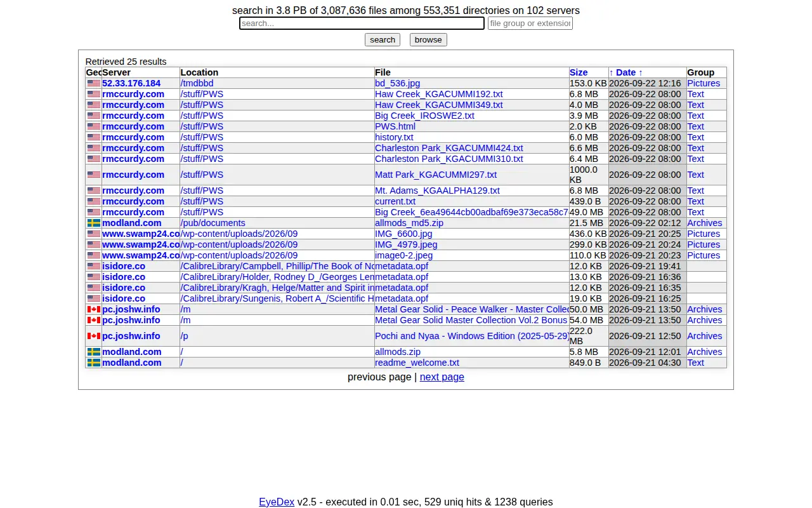Screen dimensions: 812x508
Task: Click the US flag in the IMG_6600.jpg row
Action: pos(94,234)
